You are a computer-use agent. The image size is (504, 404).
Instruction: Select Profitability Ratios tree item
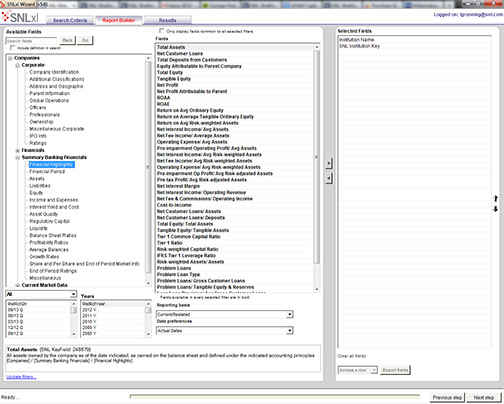click(x=49, y=243)
